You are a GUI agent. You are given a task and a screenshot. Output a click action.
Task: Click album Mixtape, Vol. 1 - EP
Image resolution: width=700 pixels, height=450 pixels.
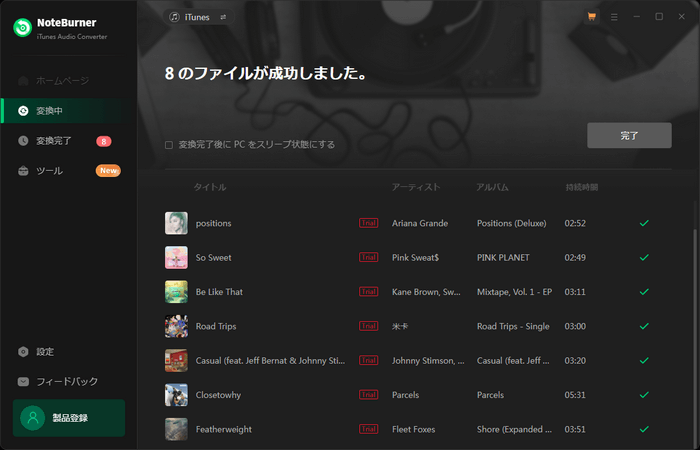coord(514,292)
